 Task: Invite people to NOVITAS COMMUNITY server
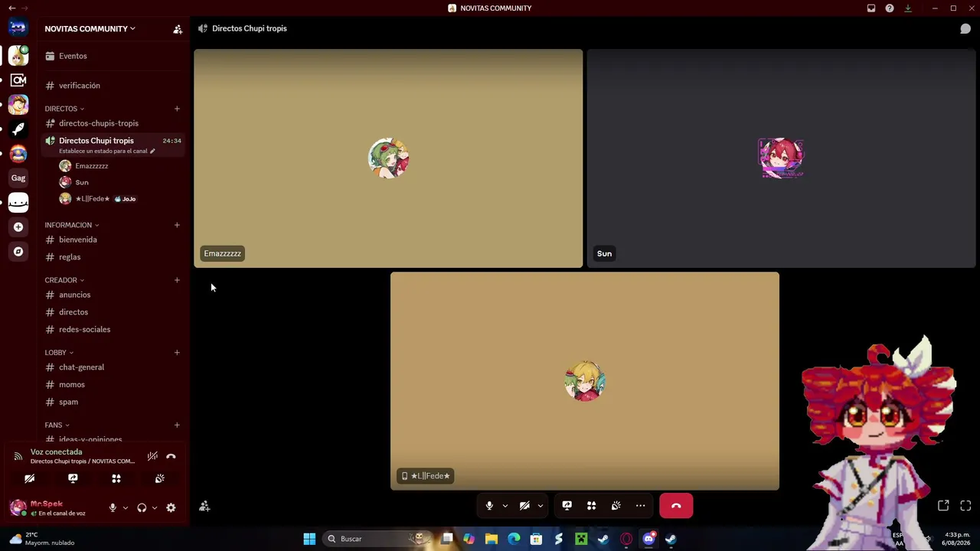178,29
